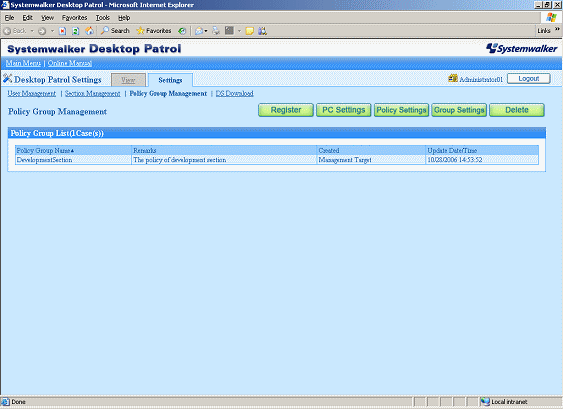Click the green Register button

[286, 110]
